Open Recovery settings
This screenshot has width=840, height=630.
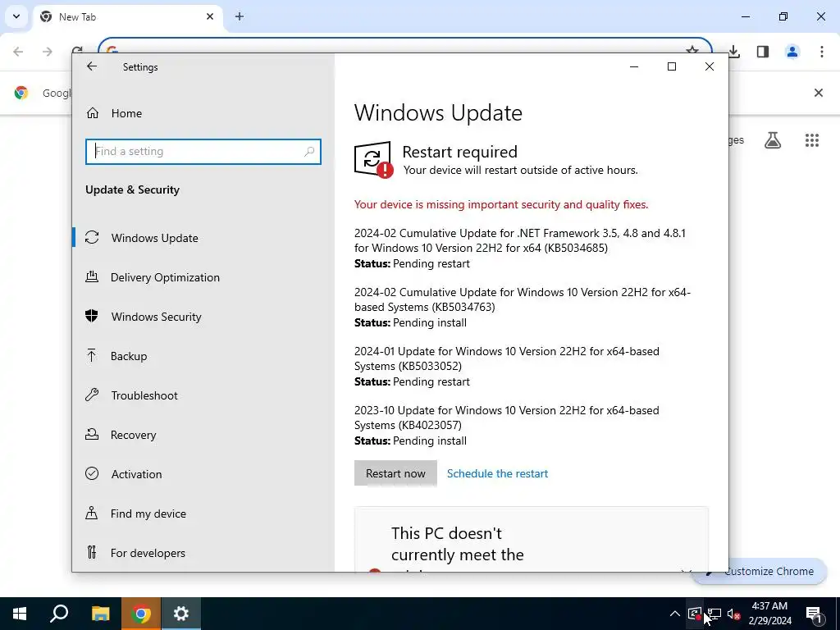point(203,435)
